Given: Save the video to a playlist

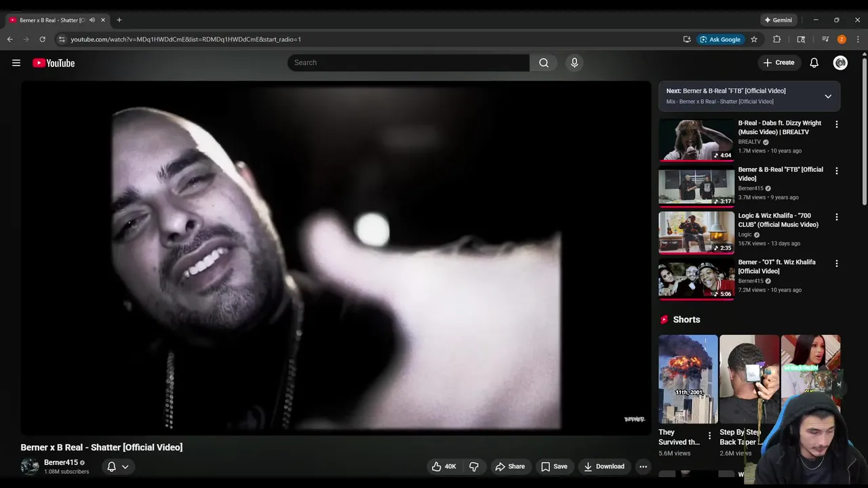Looking at the screenshot, I should point(553,466).
